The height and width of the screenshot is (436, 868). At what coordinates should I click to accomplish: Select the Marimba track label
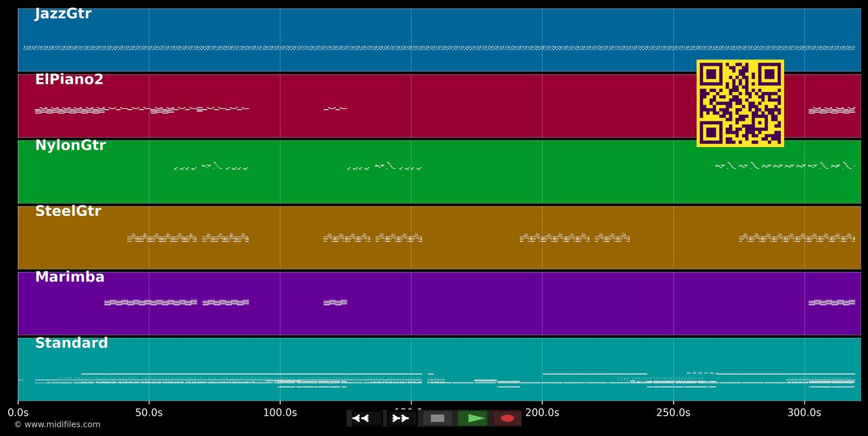tap(69, 278)
